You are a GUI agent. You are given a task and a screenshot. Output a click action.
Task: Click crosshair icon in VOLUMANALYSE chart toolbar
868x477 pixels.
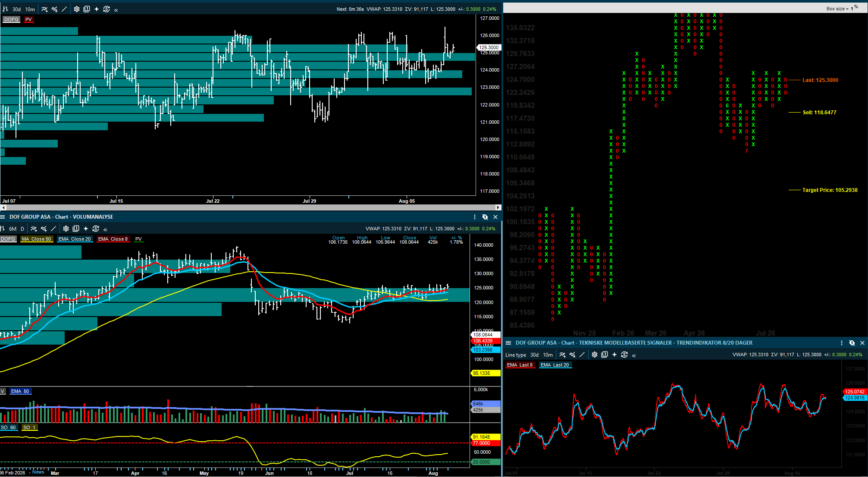pos(86,229)
